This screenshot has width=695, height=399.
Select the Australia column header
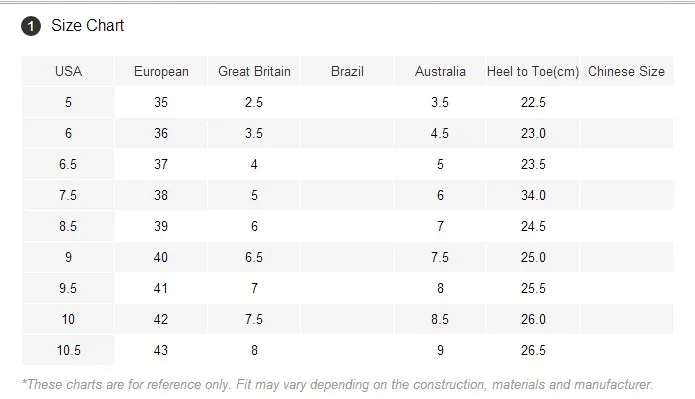pos(440,71)
